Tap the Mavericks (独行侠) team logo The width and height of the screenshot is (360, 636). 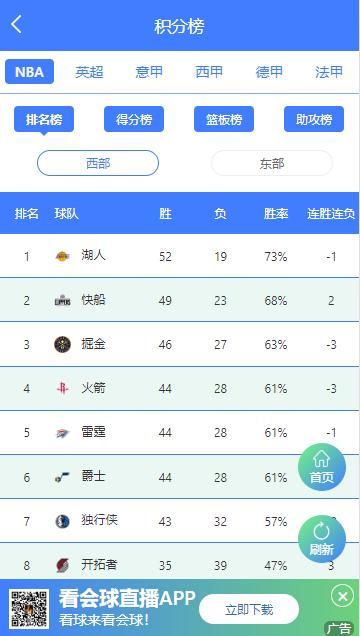62,521
